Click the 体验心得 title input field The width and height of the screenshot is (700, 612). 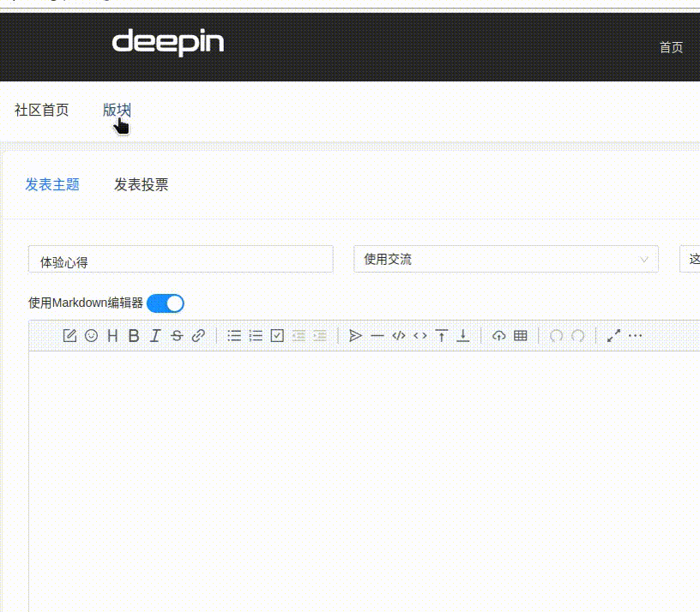click(x=180, y=259)
